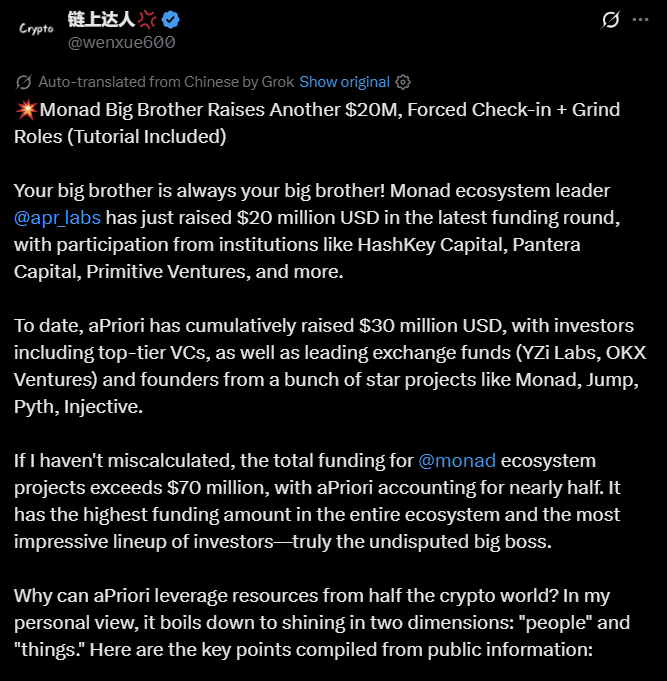Click the 'Auto-translated from Chinese by Grok' label
Viewport: 667px width, 681px height.
point(166,82)
